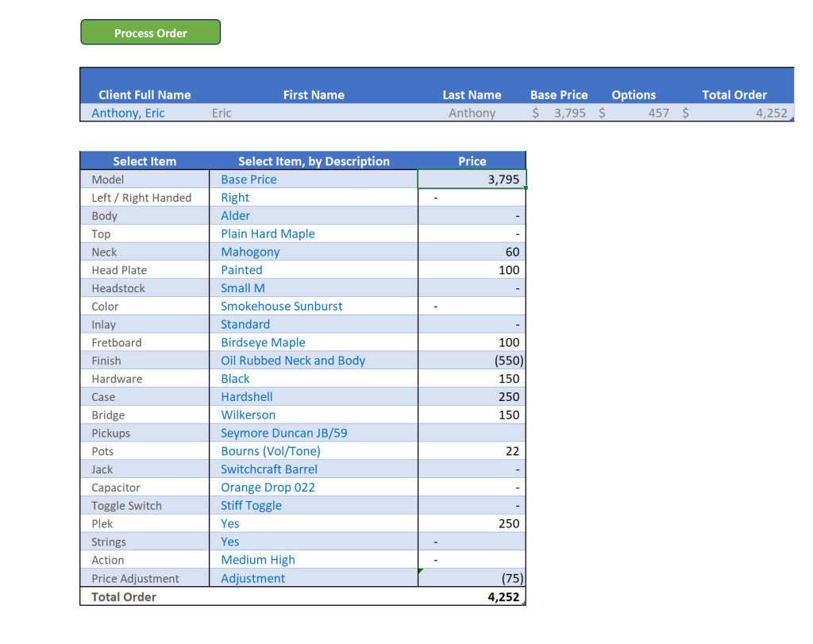The width and height of the screenshot is (813, 644).
Task: Click the 'Price' column header
Action: (x=472, y=161)
